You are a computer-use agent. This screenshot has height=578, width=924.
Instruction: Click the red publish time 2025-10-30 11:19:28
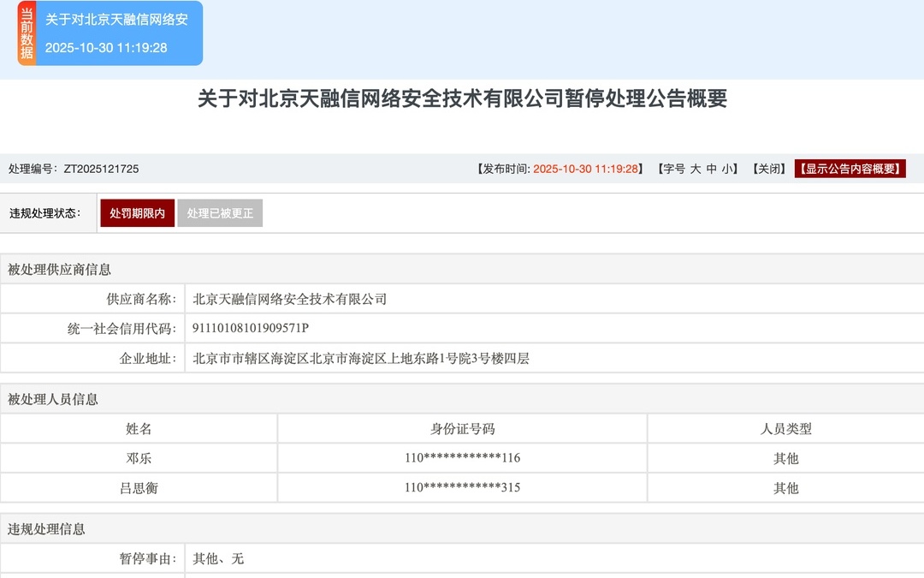pos(586,170)
